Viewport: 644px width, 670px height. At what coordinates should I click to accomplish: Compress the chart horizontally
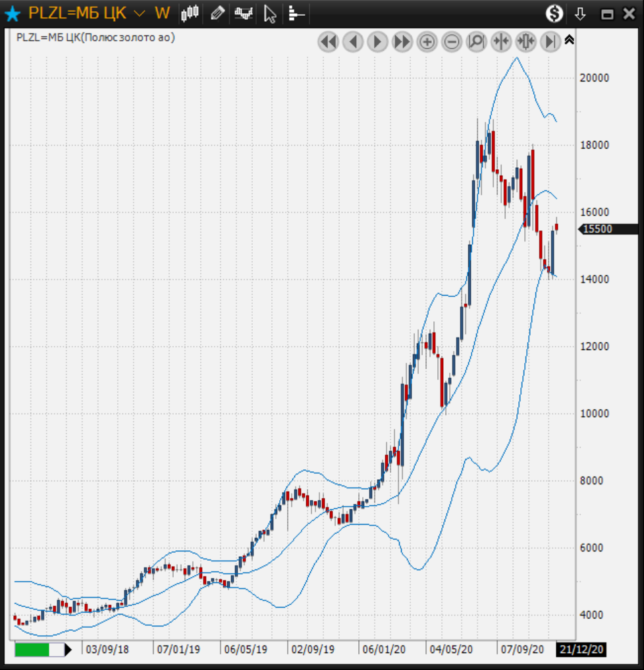pos(501,42)
